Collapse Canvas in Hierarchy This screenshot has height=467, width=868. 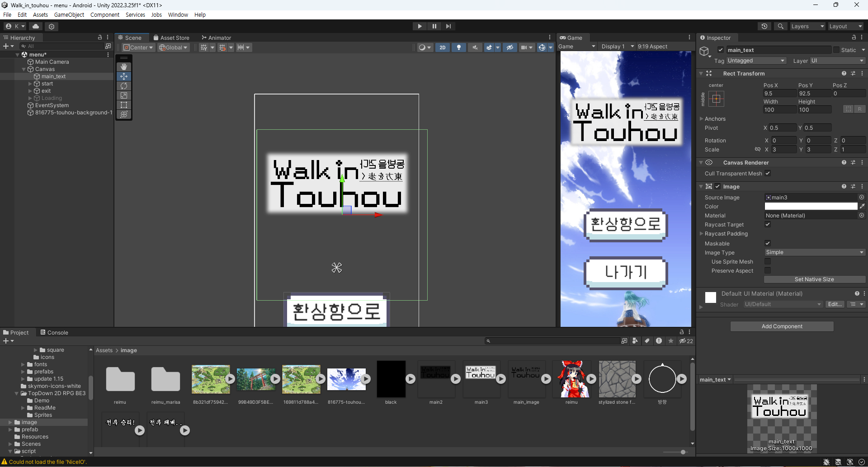(24, 69)
